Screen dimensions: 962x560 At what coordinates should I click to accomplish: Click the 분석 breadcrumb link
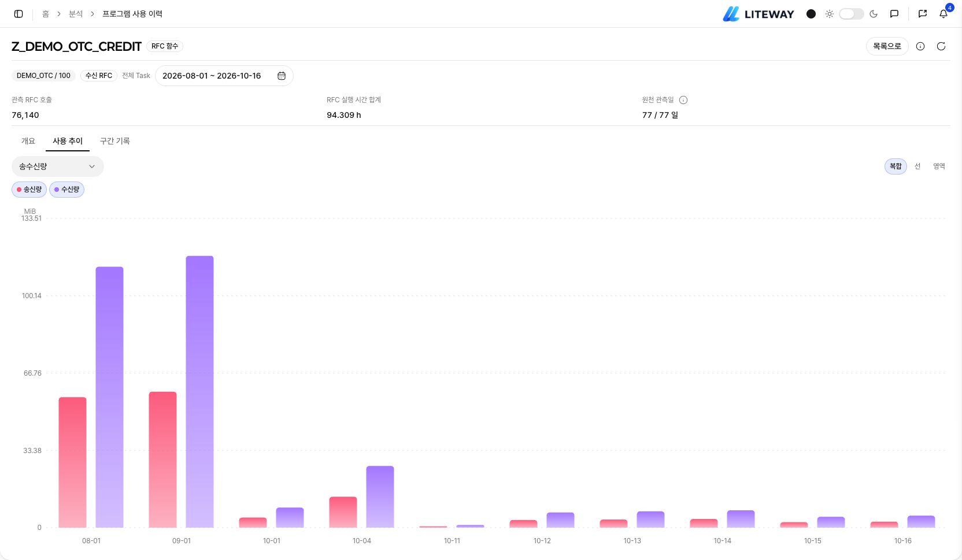click(76, 14)
